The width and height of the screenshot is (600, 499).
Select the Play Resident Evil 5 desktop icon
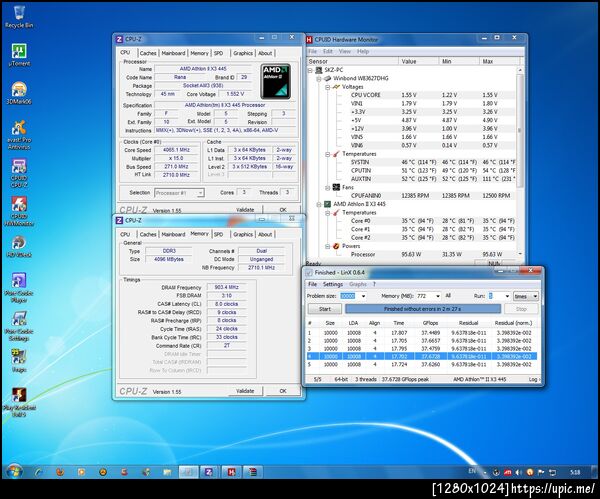click(19, 402)
